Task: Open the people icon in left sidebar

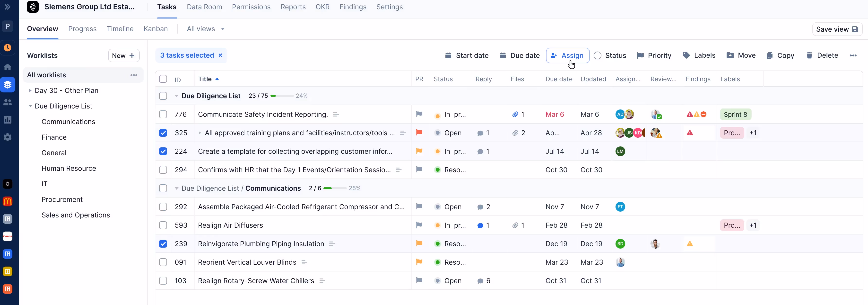Action: [x=8, y=102]
